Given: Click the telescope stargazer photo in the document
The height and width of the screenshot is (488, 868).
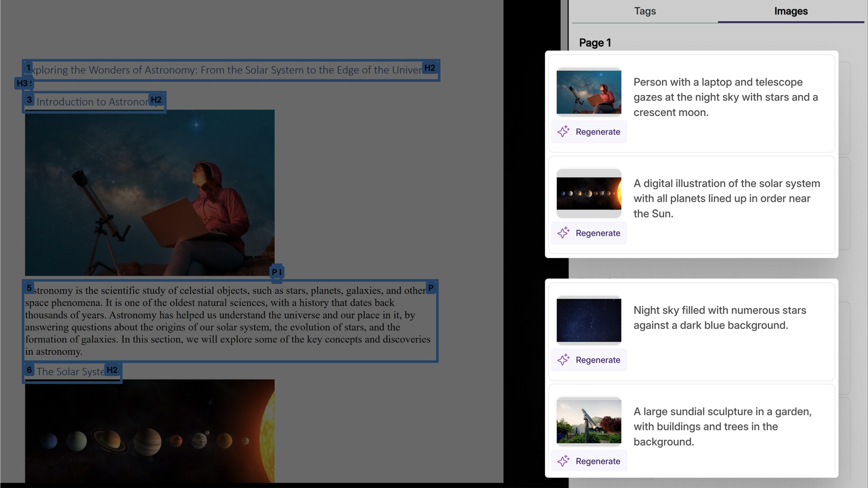Looking at the screenshot, I should (x=150, y=192).
